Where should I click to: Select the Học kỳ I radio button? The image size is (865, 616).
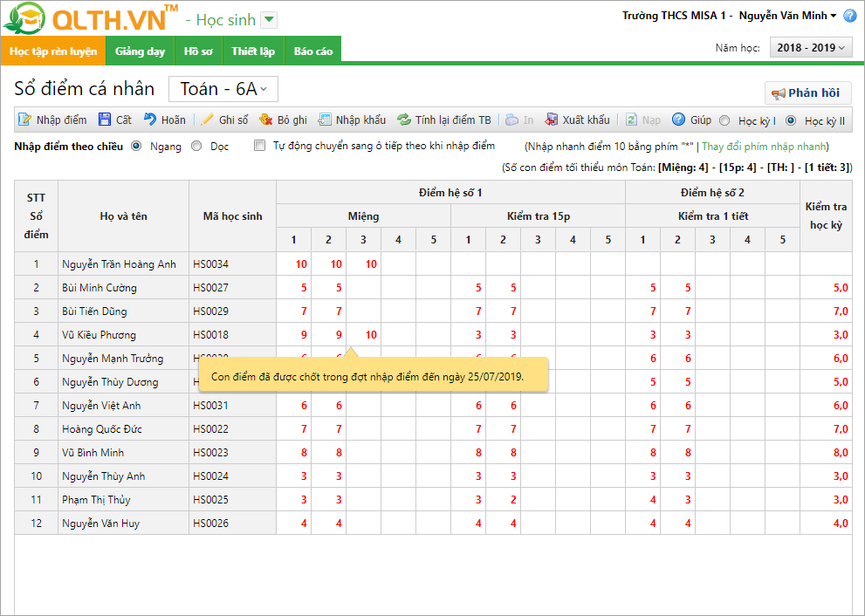(724, 121)
